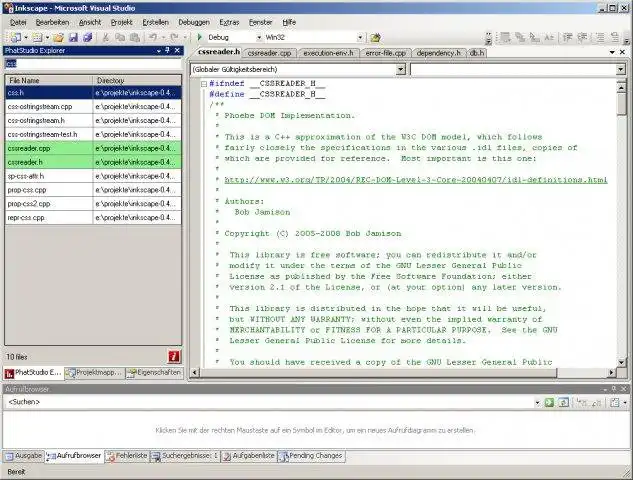Viewport: 633px width, 480px height.
Task: Click the decrease indent toolbar icon
Action: (568, 38)
